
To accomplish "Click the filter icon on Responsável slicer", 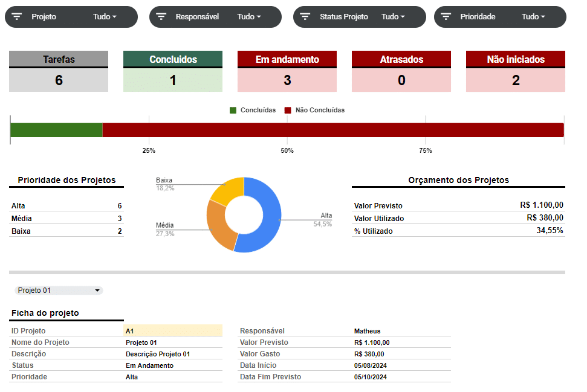I will tap(161, 16).
